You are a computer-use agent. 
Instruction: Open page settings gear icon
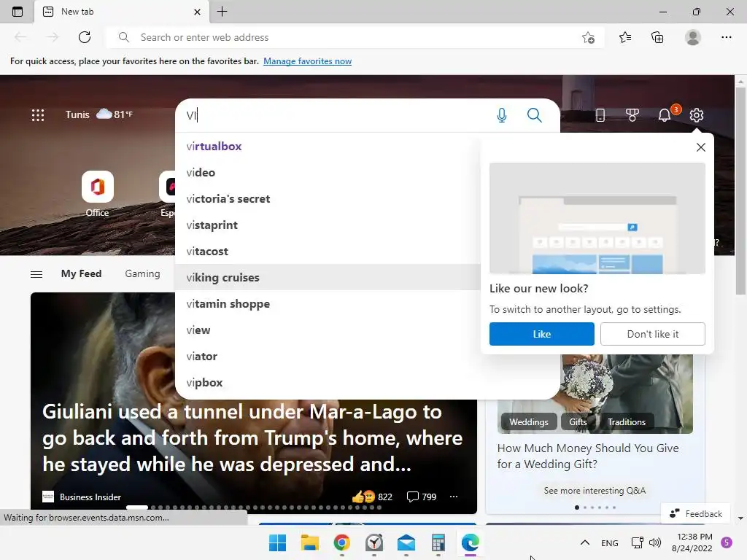pos(697,115)
